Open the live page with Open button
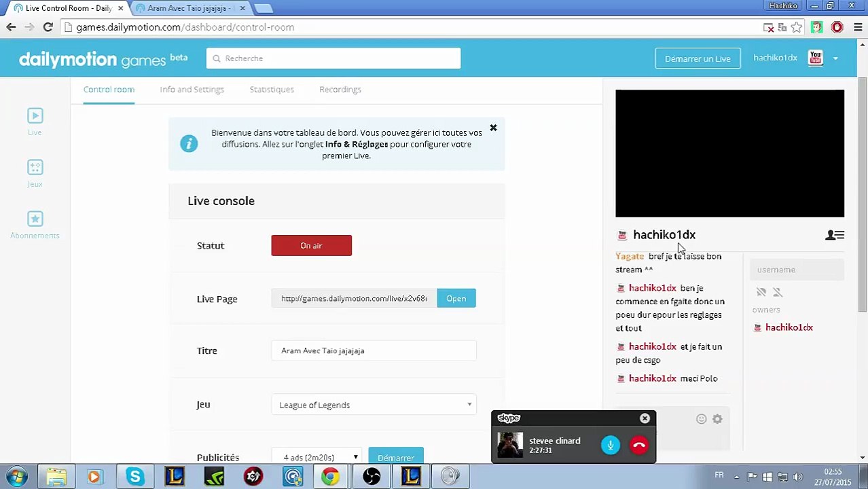This screenshot has width=868, height=489. 456,299
